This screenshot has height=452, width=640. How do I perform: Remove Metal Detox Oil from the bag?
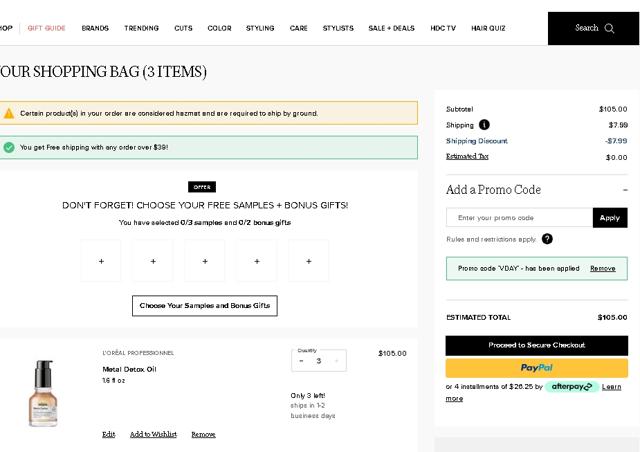pyautogui.click(x=203, y=434)
